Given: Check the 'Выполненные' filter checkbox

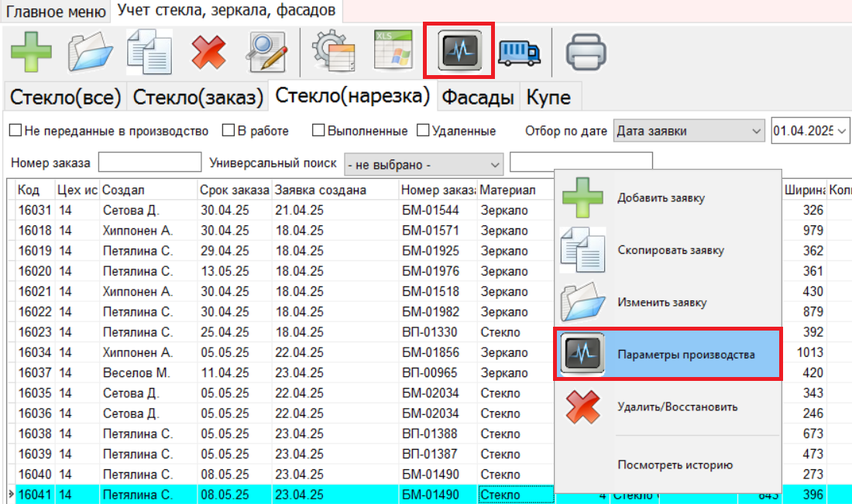Looking at the screenshot, I should click(318, 131).
